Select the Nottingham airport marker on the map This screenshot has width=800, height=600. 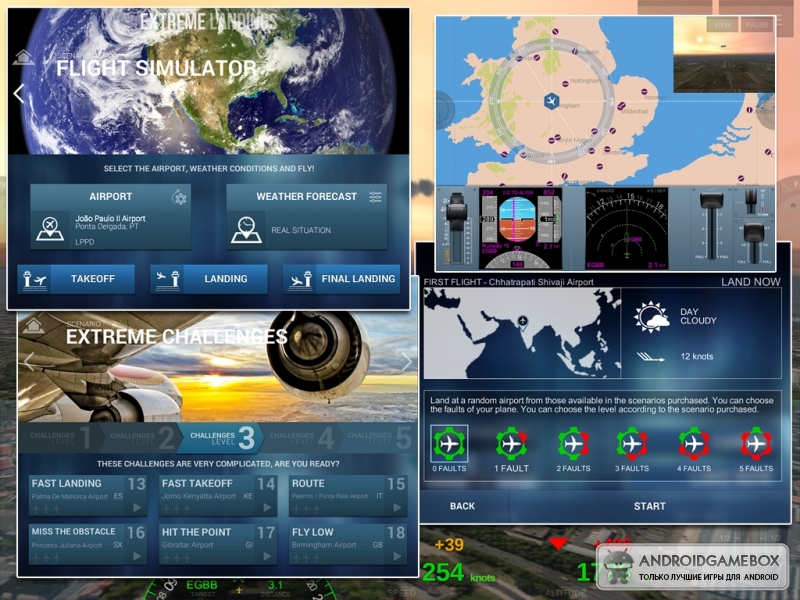(565, 85)
